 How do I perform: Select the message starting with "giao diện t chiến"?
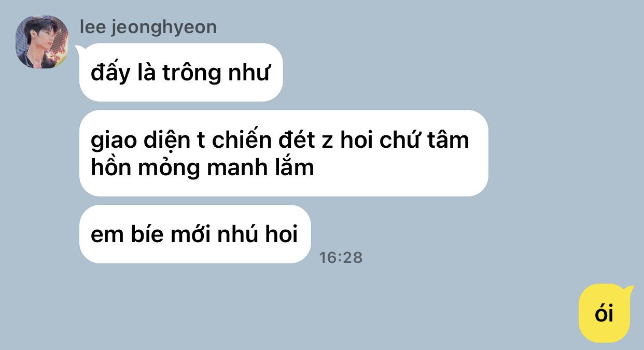tap(284, 153)
